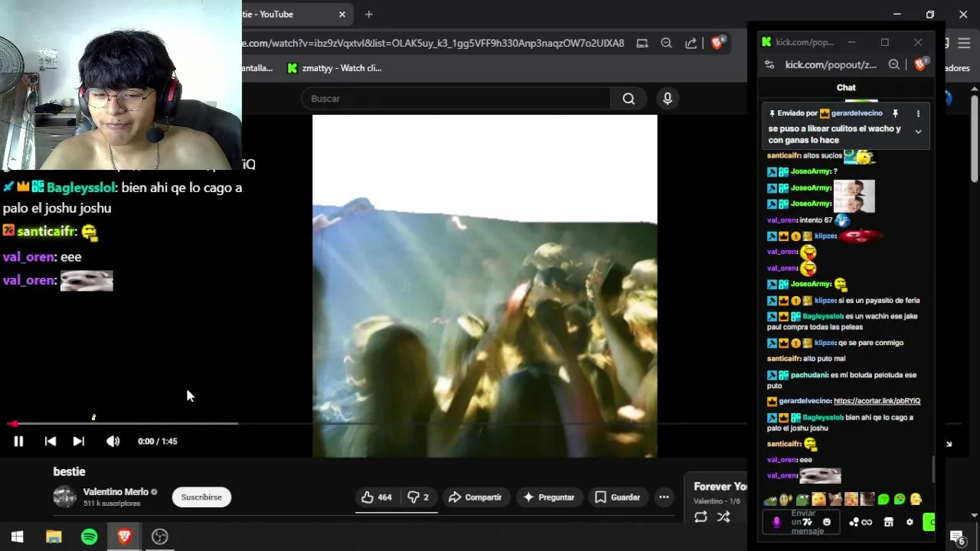The height and width of the screenshot is (551, 980).
Task: Click Kick popout address bar URL
Action: pyautogui.click(x=831, y=65)
